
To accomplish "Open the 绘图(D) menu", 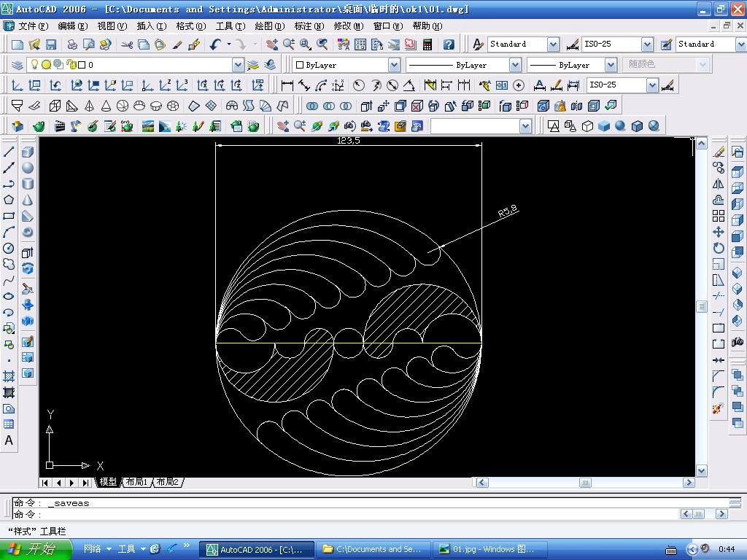I will coord(270,26).
